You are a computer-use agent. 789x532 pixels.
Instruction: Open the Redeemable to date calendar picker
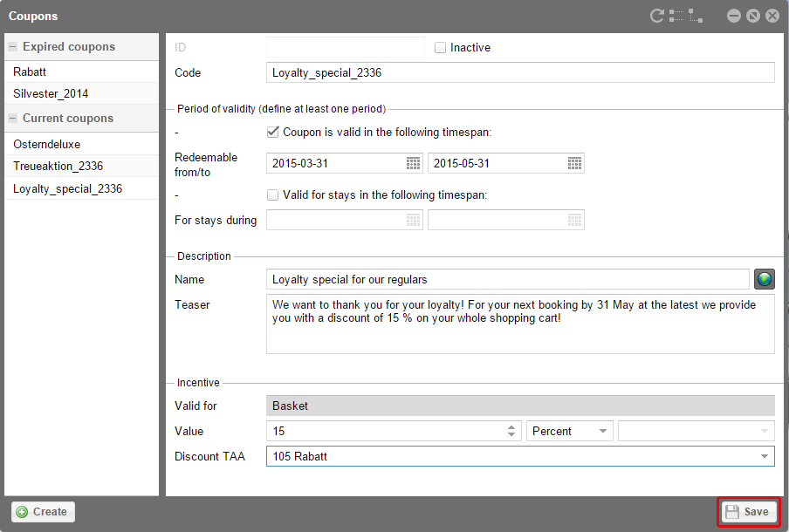tap(574, 163)
